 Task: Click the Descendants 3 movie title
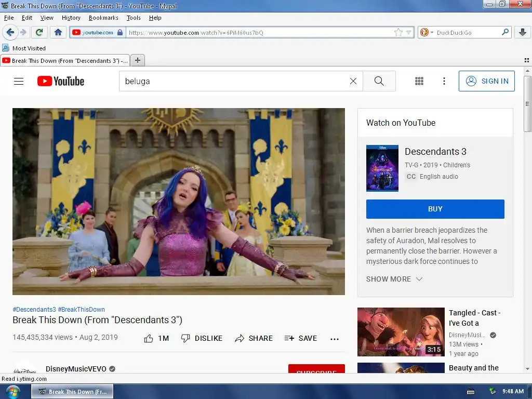coord(435,151)
